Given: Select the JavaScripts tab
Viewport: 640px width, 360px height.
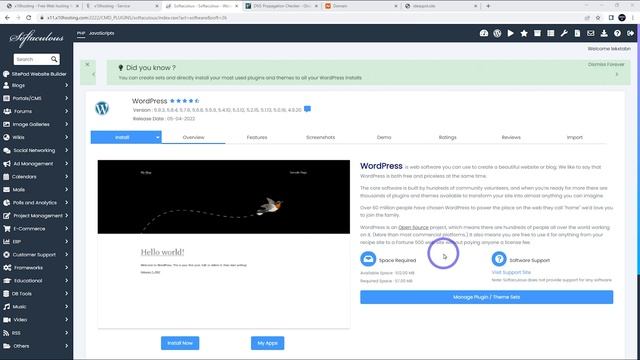Looking at the screenshot, I should [x=102, y=33].
